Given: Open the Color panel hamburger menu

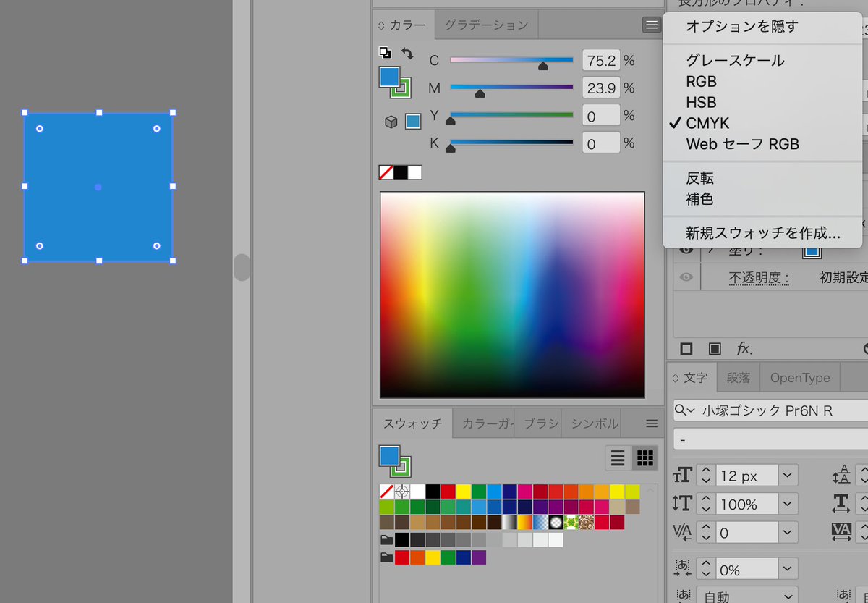Looking at the screenshot, I should click(x=652, y=25).
